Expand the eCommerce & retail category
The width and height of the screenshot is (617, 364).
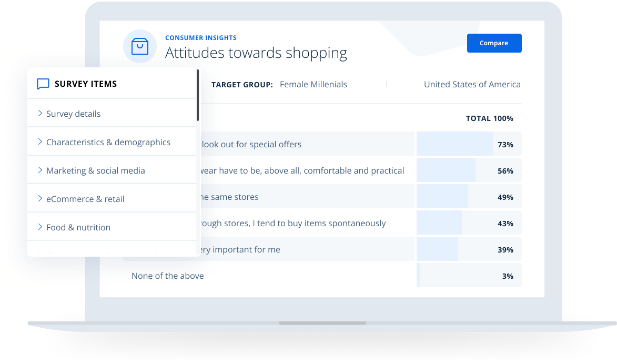click(x=85, y=198)
